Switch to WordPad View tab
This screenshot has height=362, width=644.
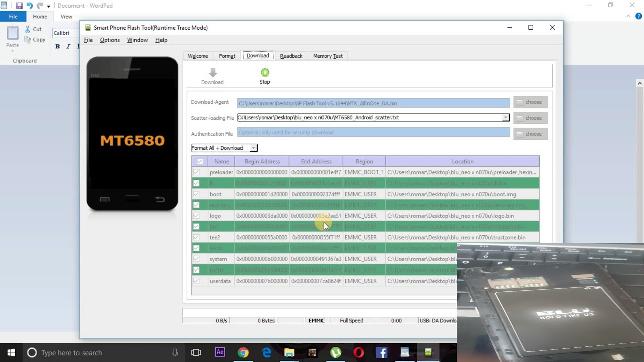[x=66, y=17]
